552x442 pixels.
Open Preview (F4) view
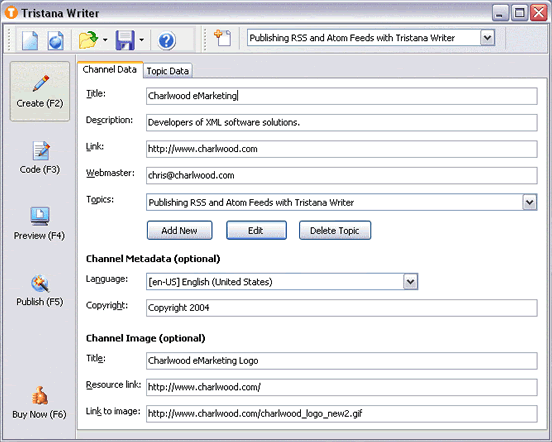39,223
